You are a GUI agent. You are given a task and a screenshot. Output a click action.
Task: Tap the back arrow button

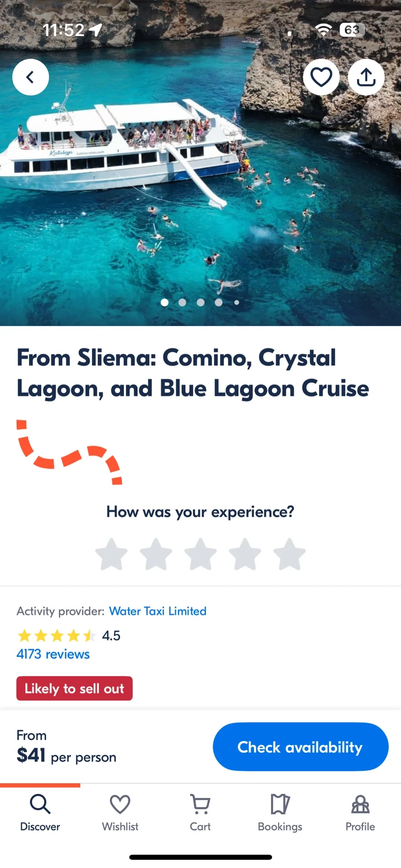30,77
